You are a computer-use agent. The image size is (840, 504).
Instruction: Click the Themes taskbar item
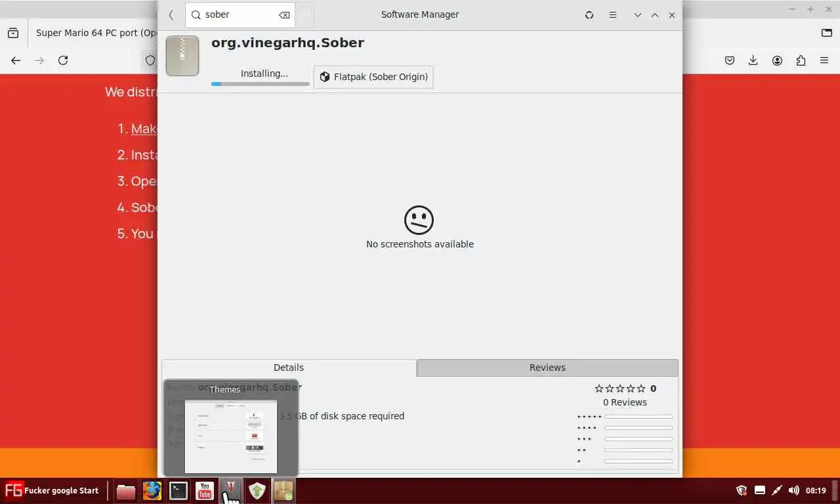(x=231, y=491)
